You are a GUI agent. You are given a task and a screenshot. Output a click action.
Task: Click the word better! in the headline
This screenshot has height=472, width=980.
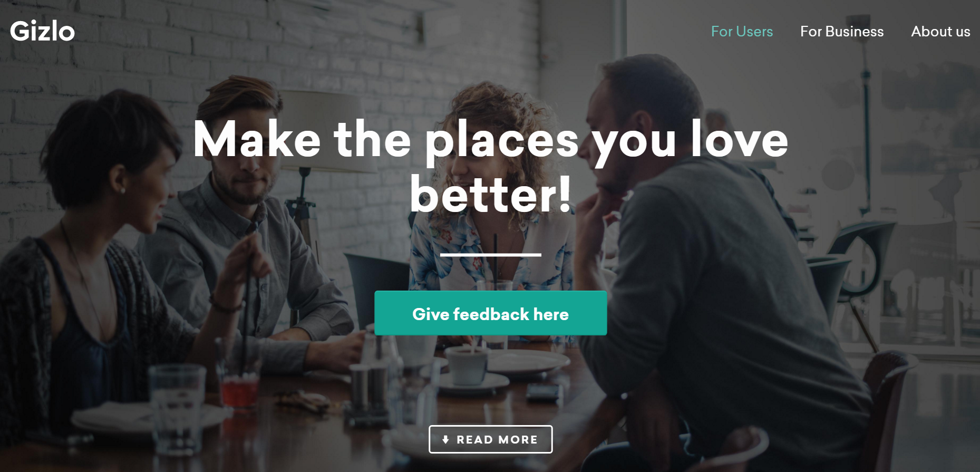click(x=490, y=194)
